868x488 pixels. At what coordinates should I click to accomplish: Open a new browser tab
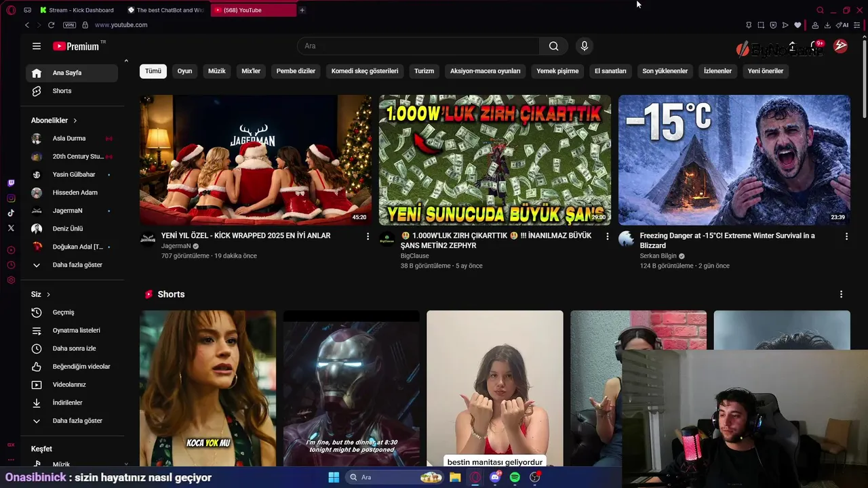coord(302,10)
